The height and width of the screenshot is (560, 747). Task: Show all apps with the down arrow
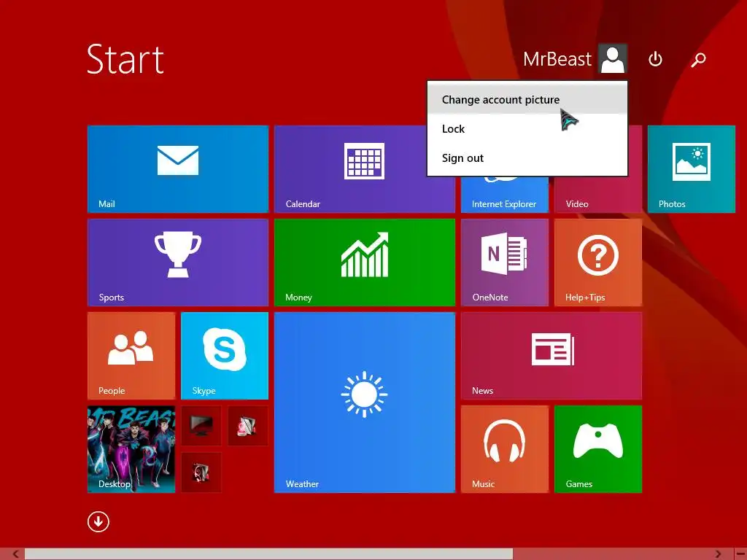[98, 521]
